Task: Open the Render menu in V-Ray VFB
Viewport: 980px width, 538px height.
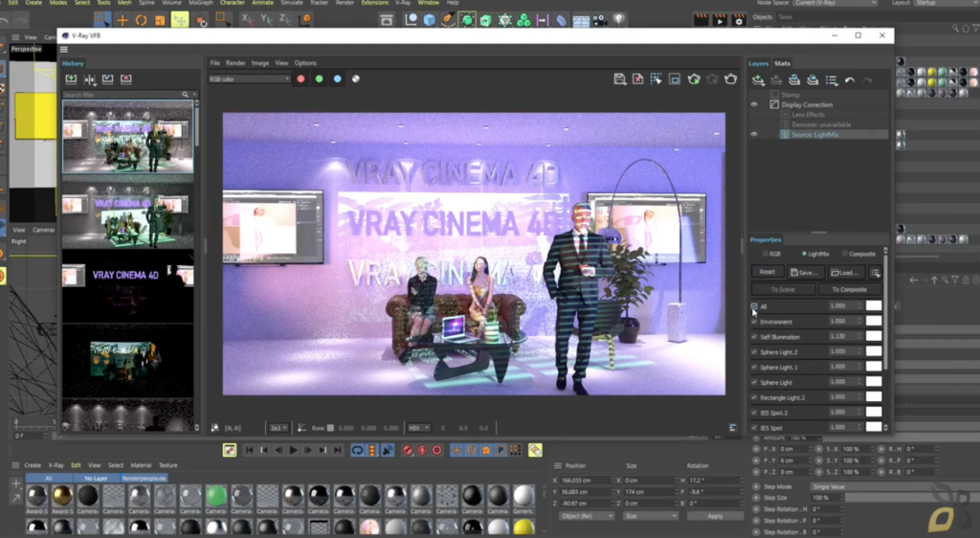Action: tap(235, 63)
